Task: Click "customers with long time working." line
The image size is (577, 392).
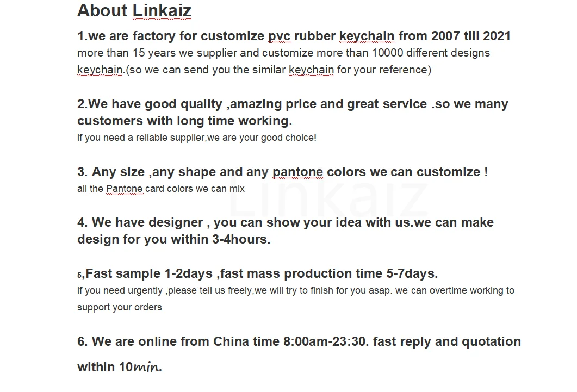Action: (x=184, y=121)
